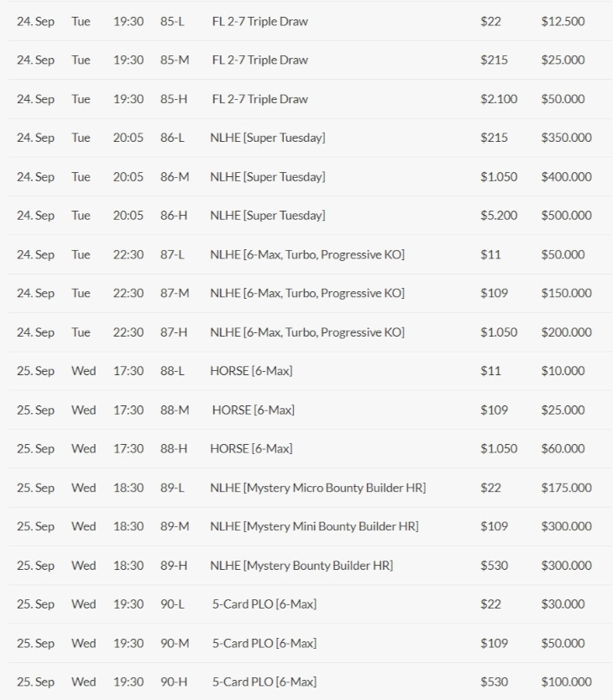Click the $350.000 guarantee amount
This screenshot has height=700, width=613.
(x=566, y=138)
